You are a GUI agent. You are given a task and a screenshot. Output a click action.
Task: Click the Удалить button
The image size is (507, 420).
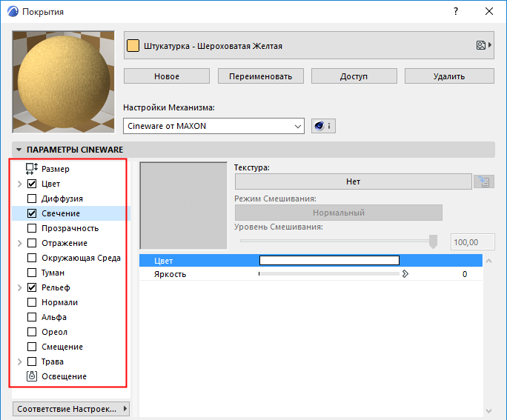pyautogui.click(x=449, y=76)
